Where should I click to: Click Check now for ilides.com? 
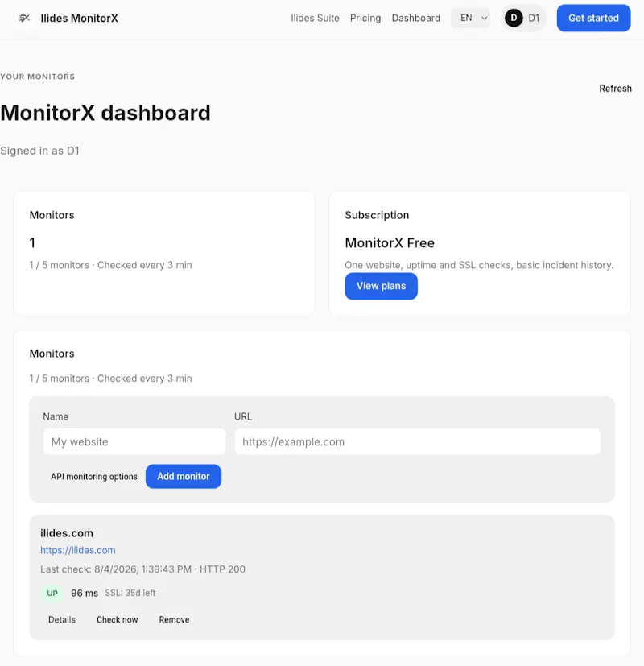tap(118, 620)
